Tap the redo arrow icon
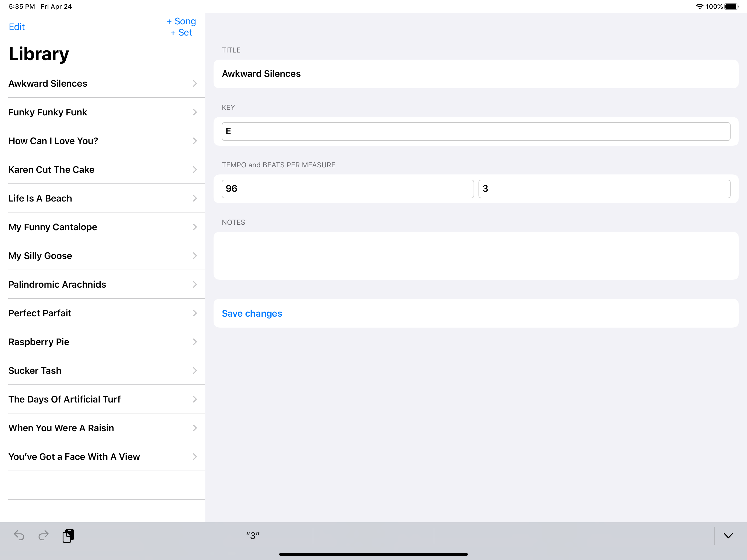 [x=43, y=535]
